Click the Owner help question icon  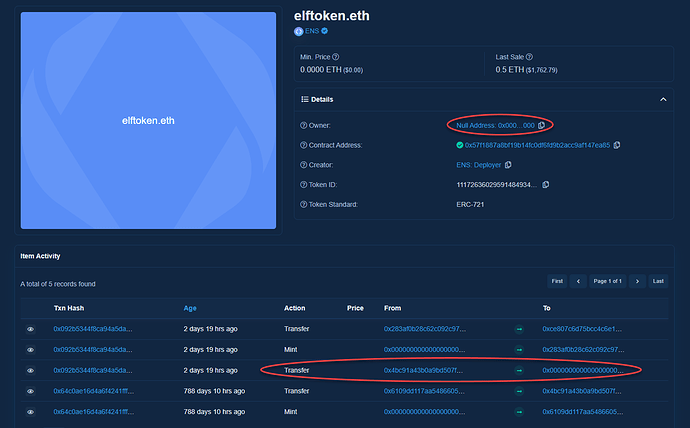pyautogui.click(x=303, y=125)
